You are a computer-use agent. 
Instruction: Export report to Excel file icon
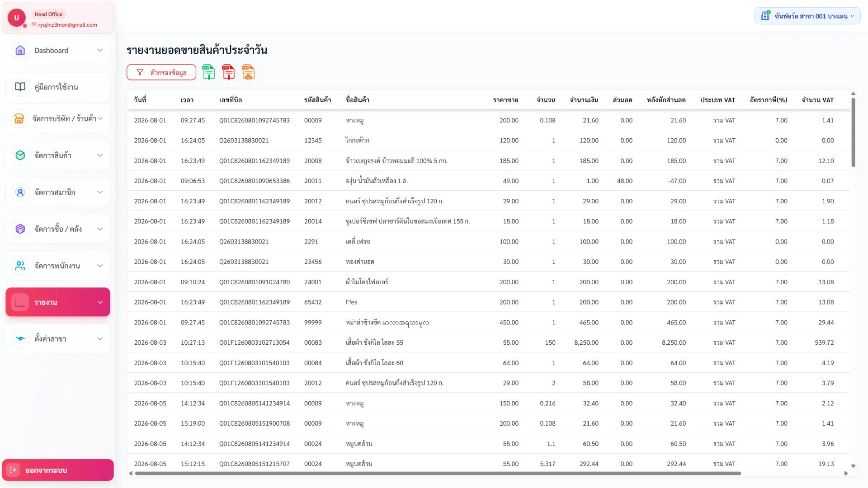click(208, 72)
